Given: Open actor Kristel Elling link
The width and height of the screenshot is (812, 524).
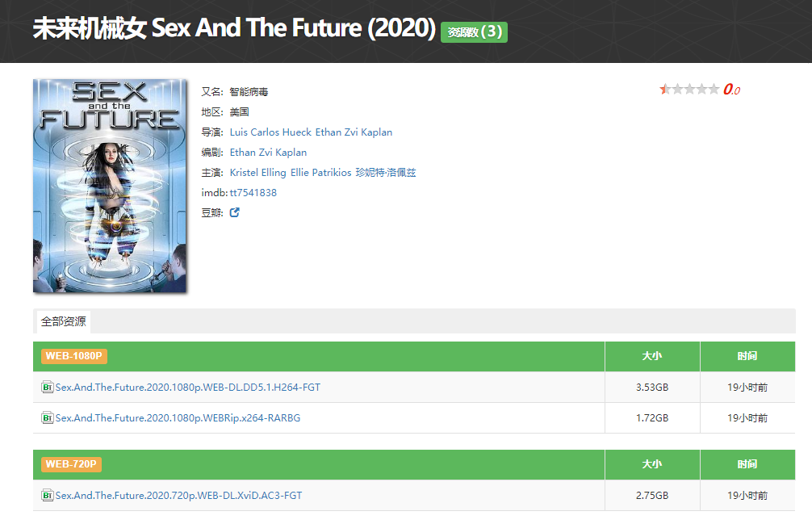Looking at the screenshot, I should (257, 173).
